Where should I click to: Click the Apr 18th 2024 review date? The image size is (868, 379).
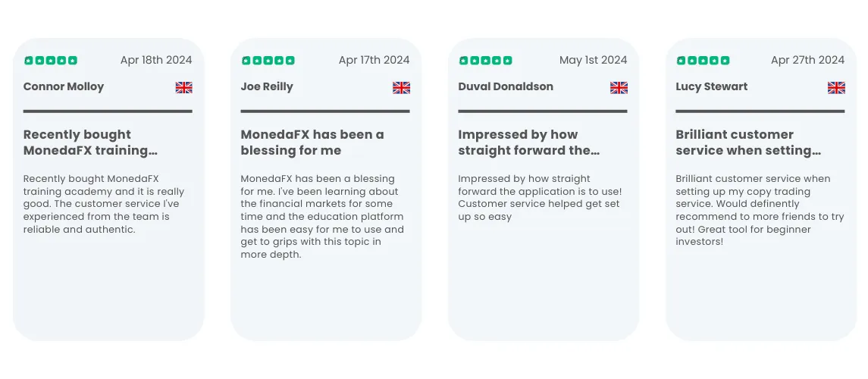click(x=156, y=60)
